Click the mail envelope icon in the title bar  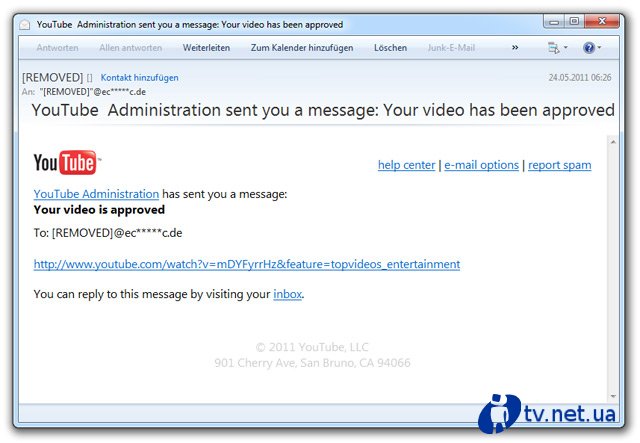pos(24,25)
